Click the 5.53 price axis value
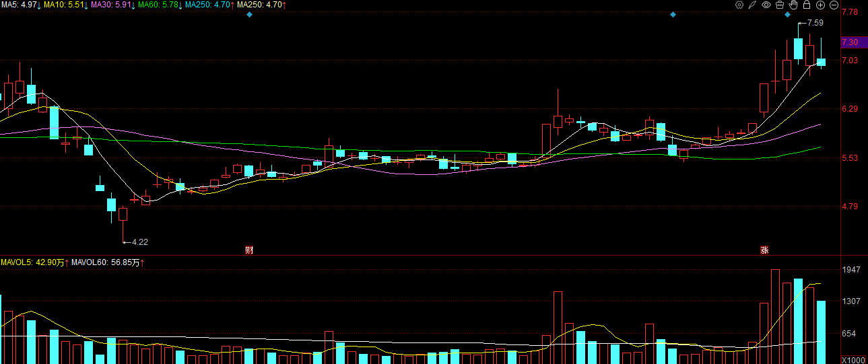 (x=850, y=158)
